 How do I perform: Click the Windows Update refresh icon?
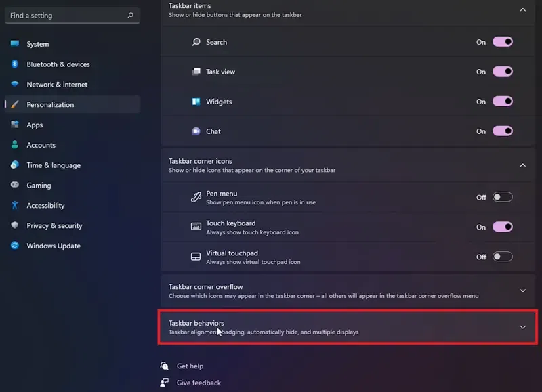tap(14, 246)
